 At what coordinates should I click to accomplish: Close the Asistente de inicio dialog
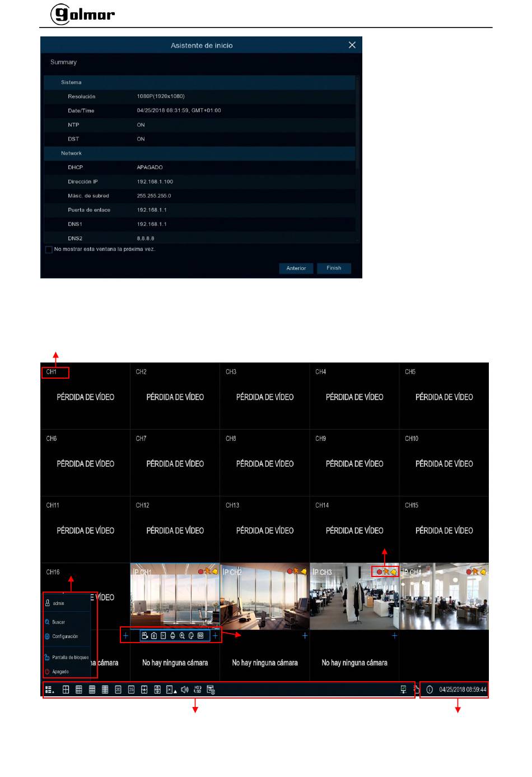click(x=352, y=45)
